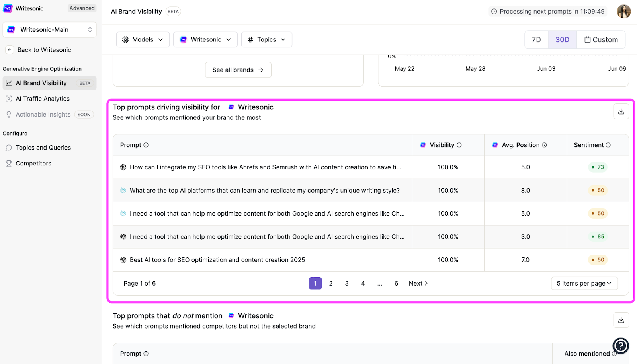Click Actionable Insights SOON item
637x364 pixels.
50,115
